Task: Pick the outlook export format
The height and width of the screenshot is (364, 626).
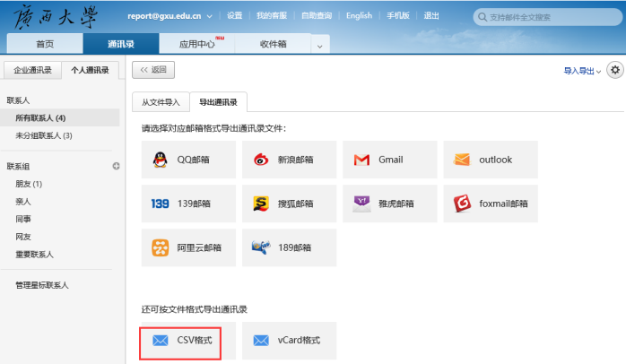Action: (491, 160)
